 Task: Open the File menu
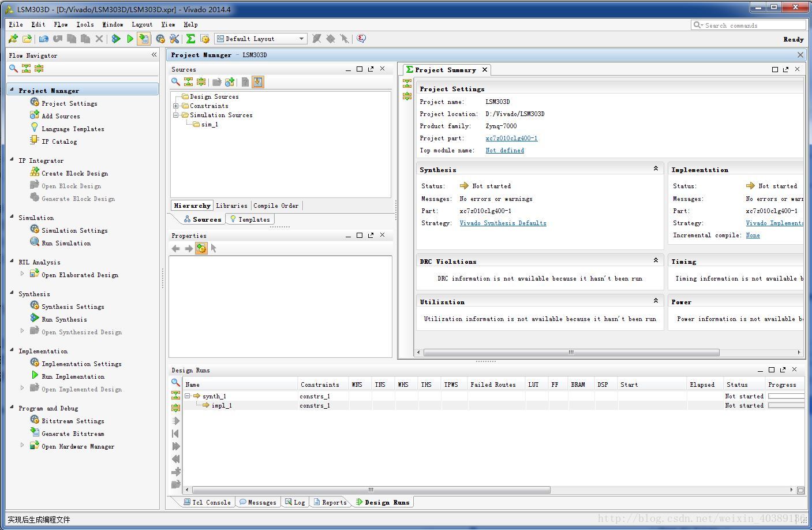pos(16,24)
